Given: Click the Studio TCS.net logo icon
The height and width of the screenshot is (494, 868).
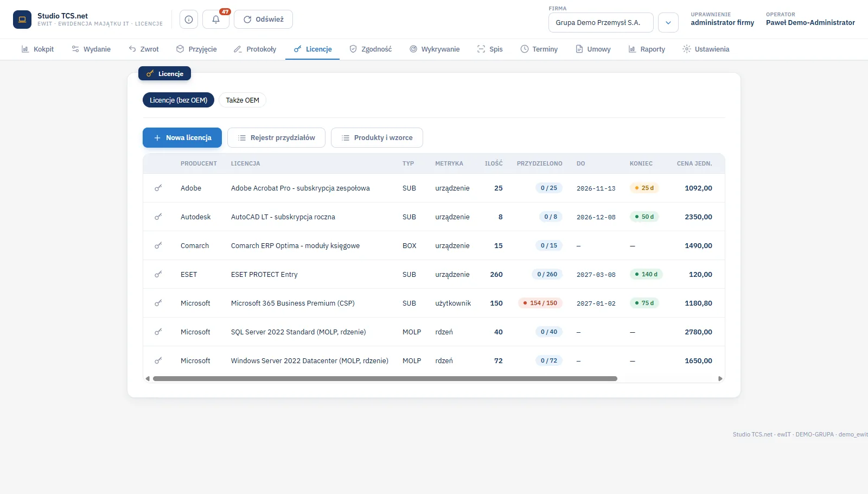Looking at the screenshot, I should click(22, 20).
